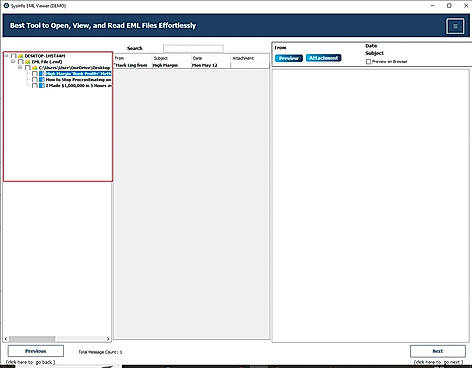
Task: Click the Previous button
Action: pyautogui.click(x=36, y=351)
